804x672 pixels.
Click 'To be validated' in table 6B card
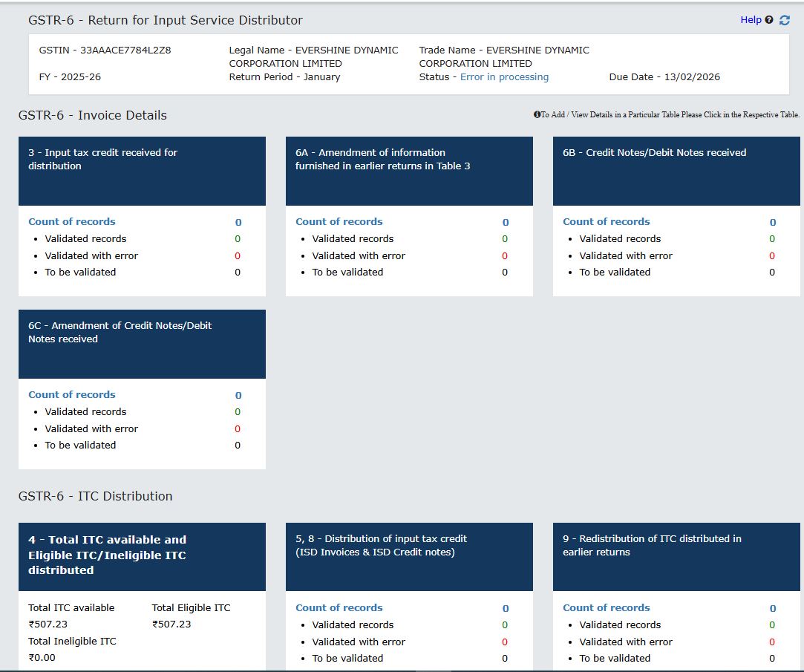coord(615,272)
